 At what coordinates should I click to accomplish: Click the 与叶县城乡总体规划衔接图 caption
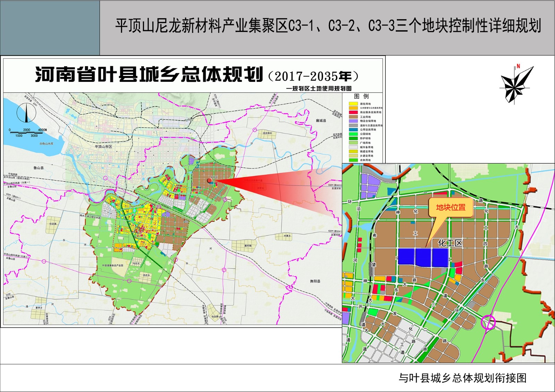[462, 378]
